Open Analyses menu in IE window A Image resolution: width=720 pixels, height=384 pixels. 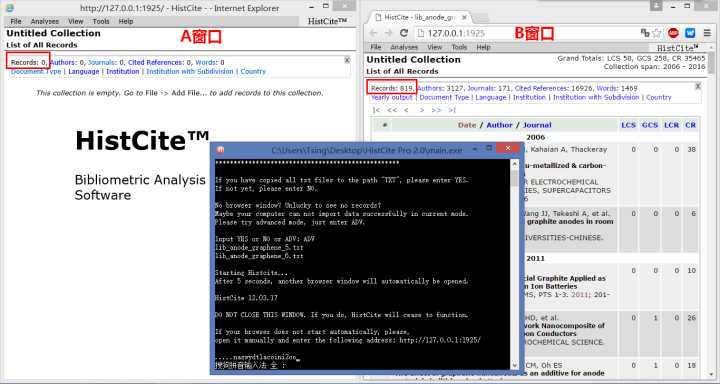(x=45, y=22)
